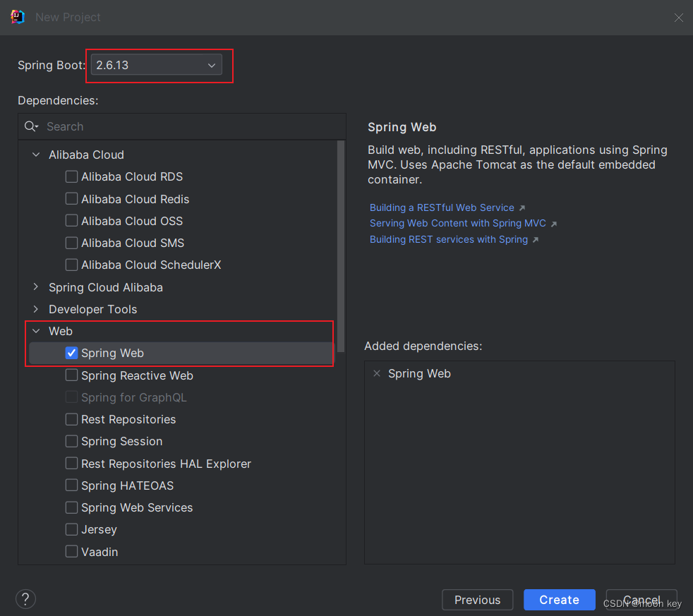This screenshot has width=693, height=616.
Task: Collapse the Web group
Action: coord(36,331)
